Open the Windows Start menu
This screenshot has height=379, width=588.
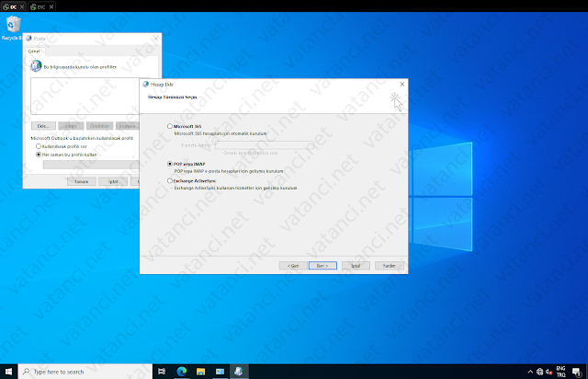(8, 372)
